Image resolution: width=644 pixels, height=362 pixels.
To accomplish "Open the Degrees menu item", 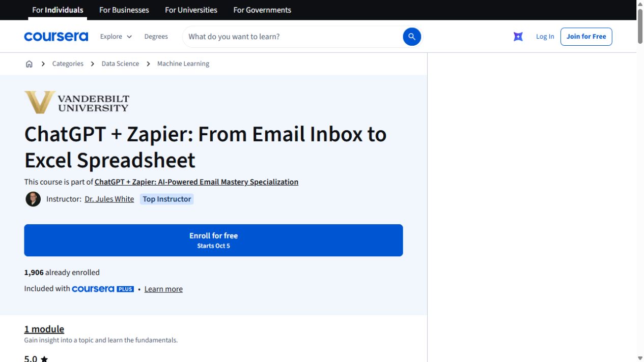I will pos(156,37).
